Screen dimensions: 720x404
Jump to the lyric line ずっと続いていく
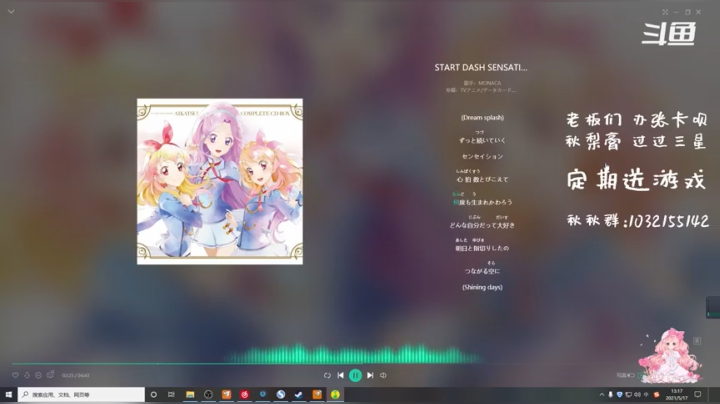[x=482, y=140]
